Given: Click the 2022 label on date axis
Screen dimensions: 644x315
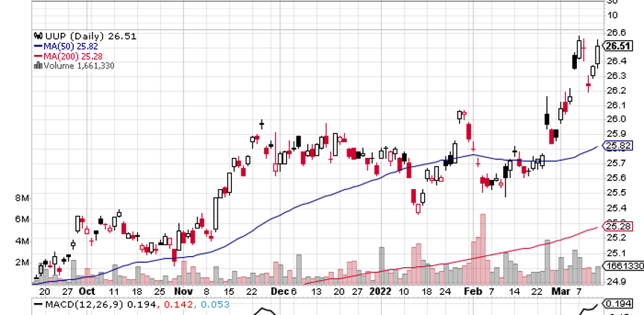Looking at the screenshot, I should [380, 291].
